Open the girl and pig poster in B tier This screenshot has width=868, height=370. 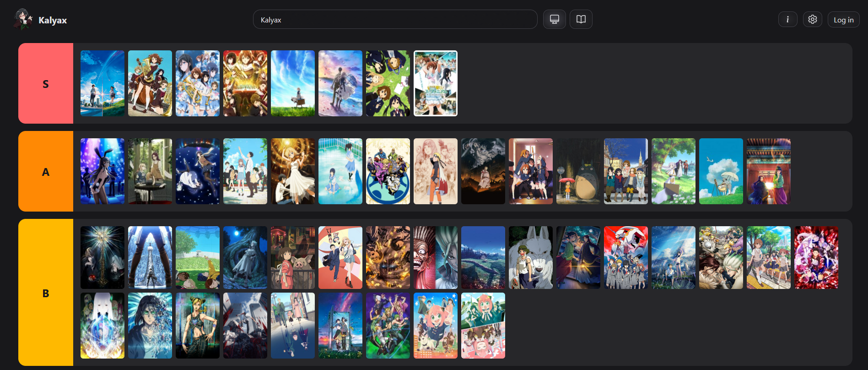coord(293,257)
